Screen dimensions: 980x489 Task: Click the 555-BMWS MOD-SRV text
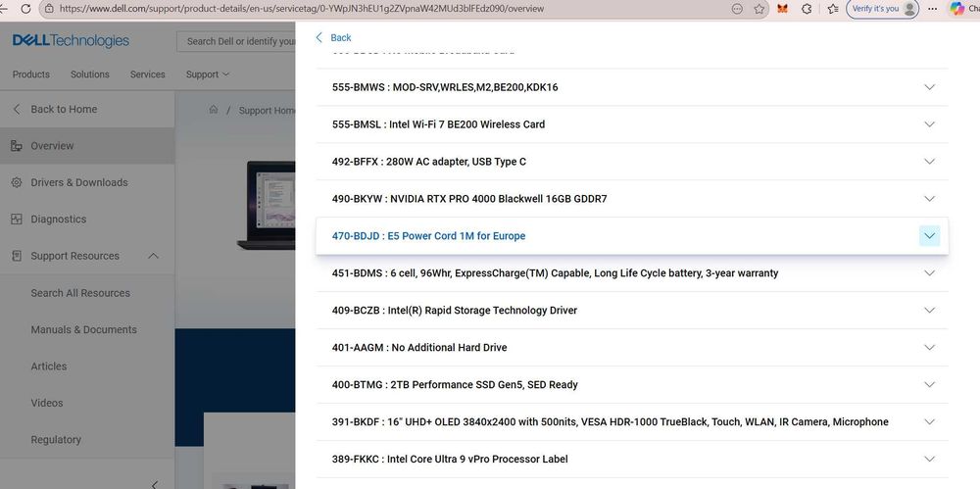coord(445,87)
